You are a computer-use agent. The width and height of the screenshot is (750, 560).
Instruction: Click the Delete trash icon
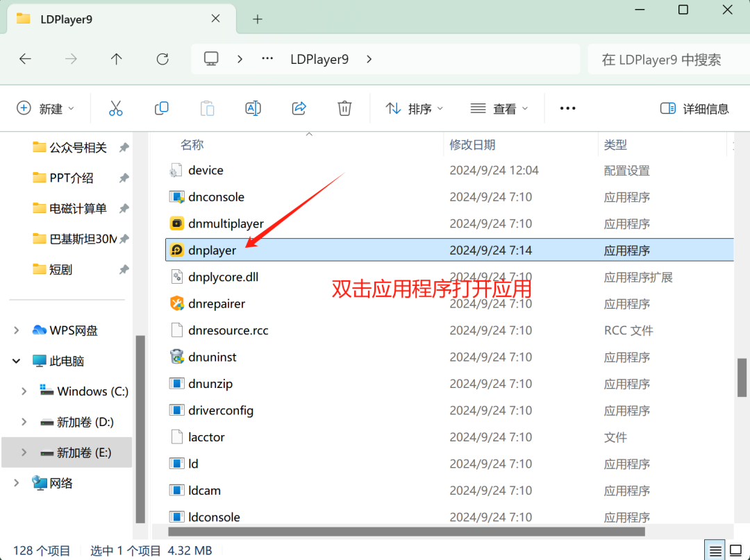click(x=344, y=108)
